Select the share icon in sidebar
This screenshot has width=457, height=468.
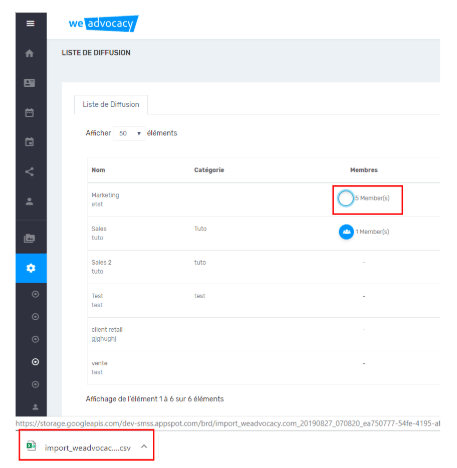(29, 172)
